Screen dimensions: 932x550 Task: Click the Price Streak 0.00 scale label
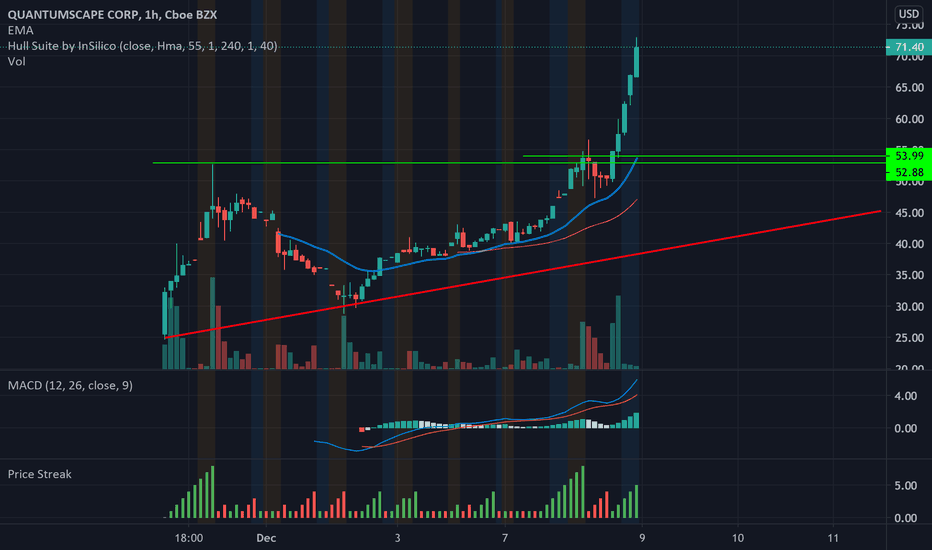pos(905,518)
